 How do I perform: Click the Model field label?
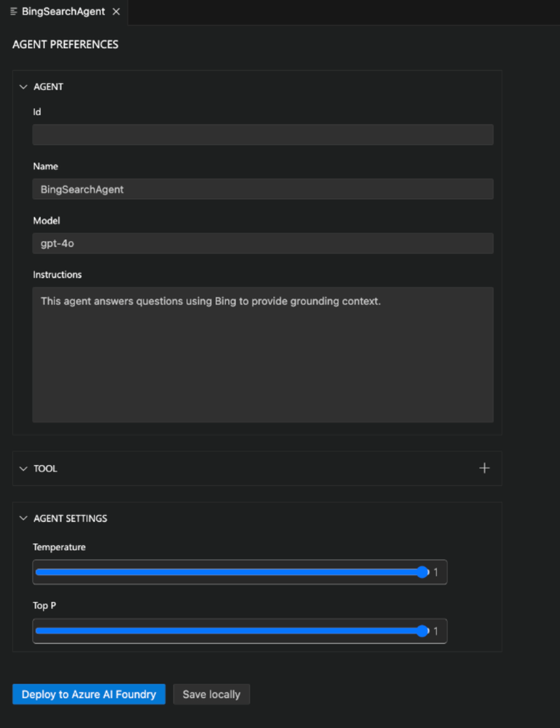[47, 221]
